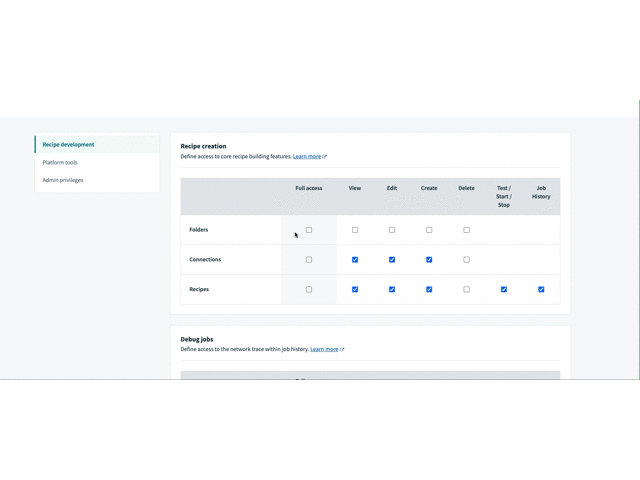This screenshot has width=640, height=480.
Task: Uncheck the Recipes Create permission
Action: coord(429,290)
